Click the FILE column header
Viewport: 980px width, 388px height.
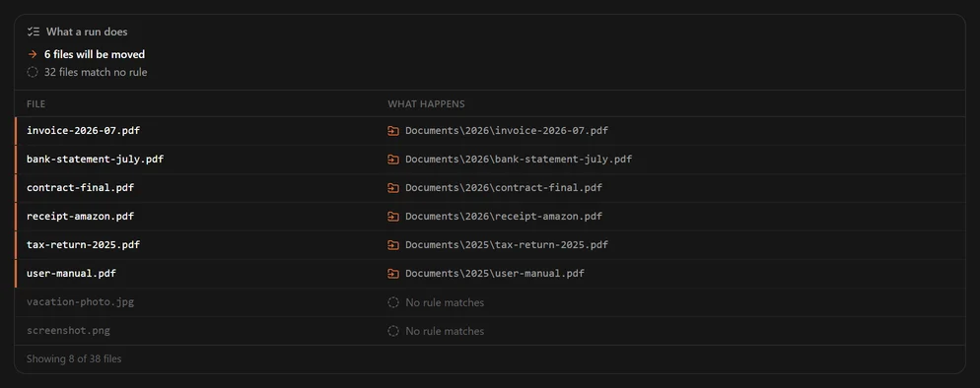(36, 104)
